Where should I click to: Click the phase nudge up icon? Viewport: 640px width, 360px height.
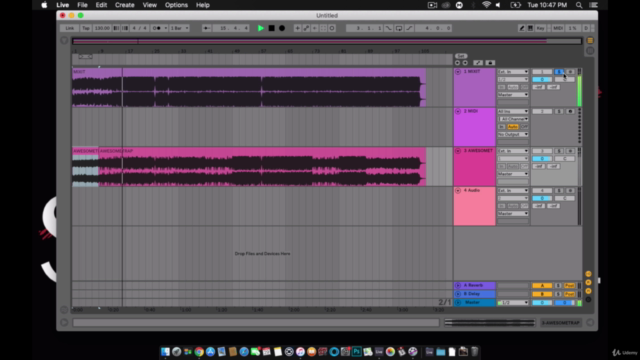[125, 28]
